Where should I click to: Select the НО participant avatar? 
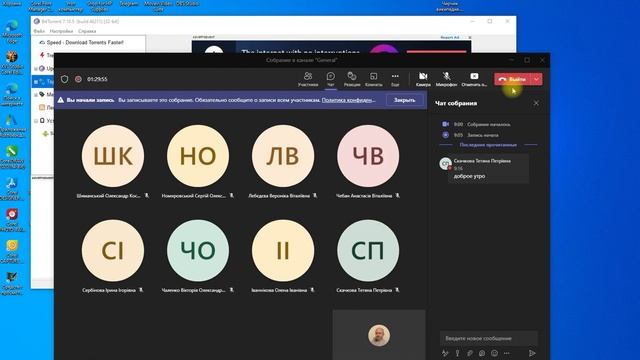click(x=198, y=156)
